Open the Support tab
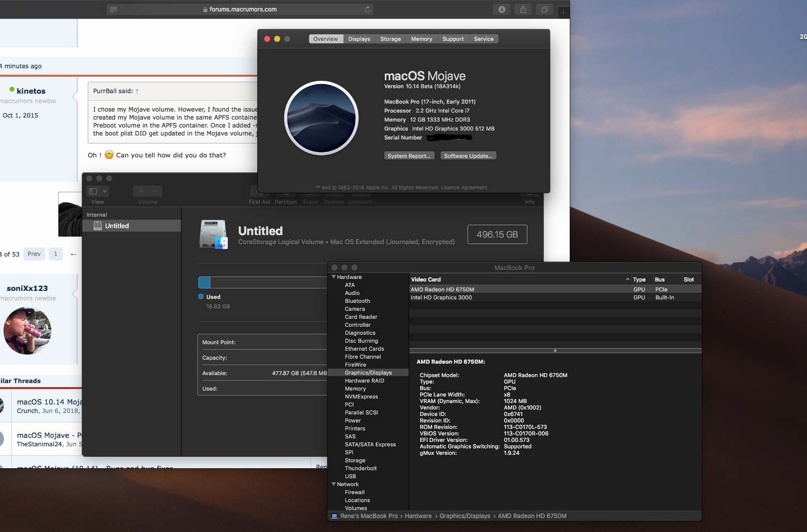Image resolution: width=807 pixels, height=532 pixels. pyautogui.click(x=453, y=39)
